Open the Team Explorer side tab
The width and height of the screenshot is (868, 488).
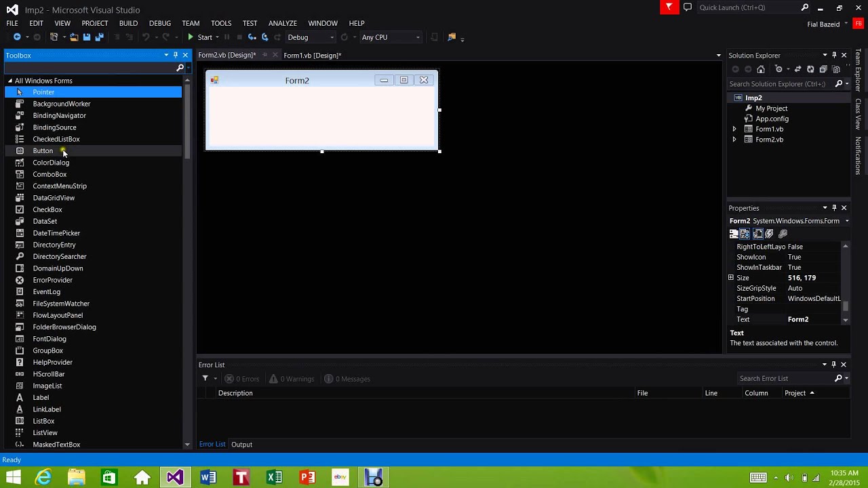858,70
